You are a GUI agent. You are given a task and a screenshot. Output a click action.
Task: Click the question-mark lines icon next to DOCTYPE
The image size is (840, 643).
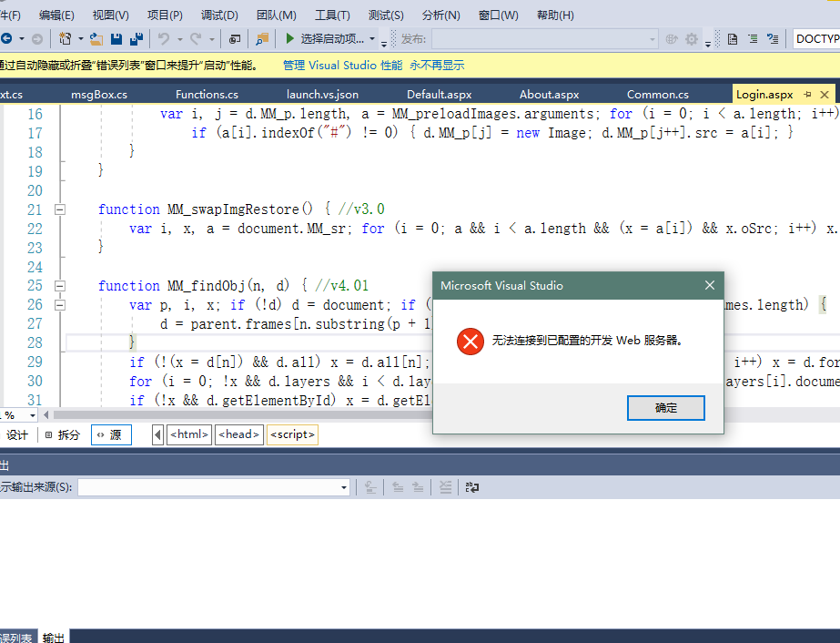coord(773,38)
